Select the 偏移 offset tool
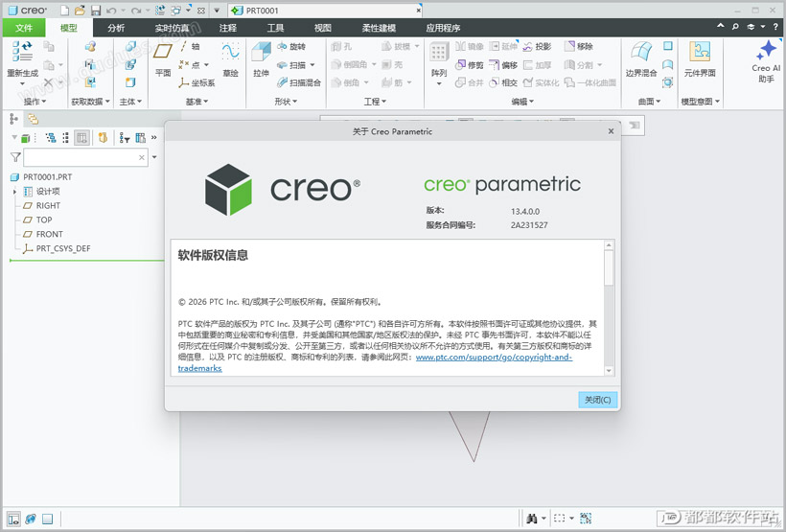 coord(503,64)
